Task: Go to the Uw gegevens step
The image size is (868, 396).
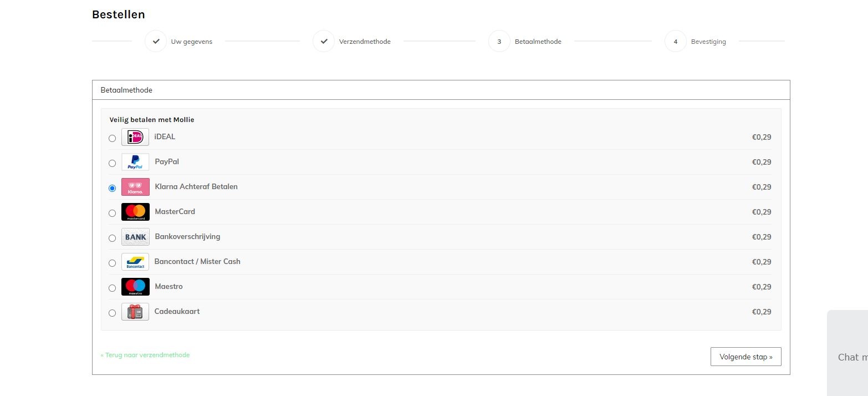Action: click(192, 42)
